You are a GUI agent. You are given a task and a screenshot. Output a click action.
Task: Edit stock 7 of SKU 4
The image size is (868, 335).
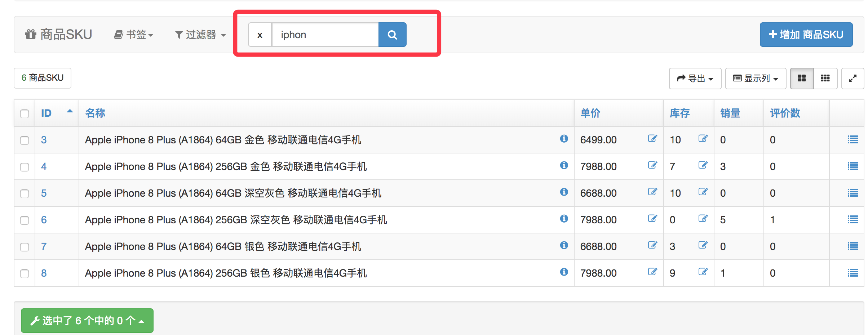[703, 165]
